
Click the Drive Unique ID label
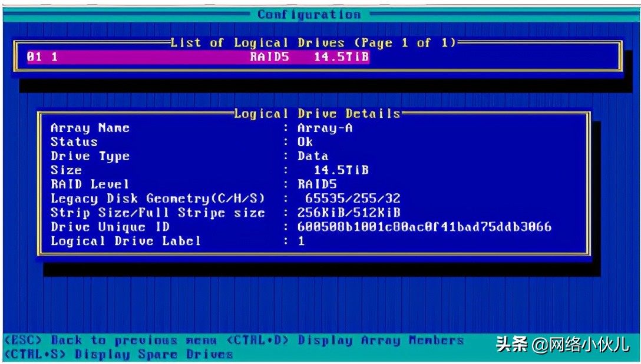point(110,227)
